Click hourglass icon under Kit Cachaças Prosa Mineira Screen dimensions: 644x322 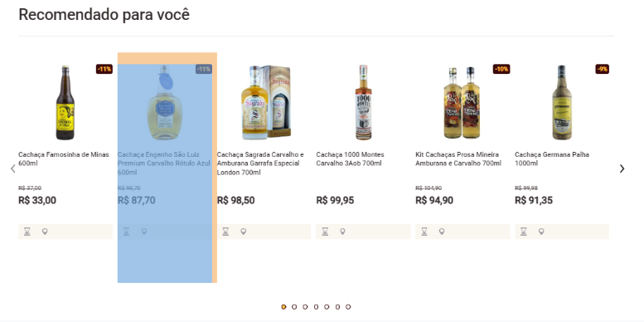[x=424, y=232]
